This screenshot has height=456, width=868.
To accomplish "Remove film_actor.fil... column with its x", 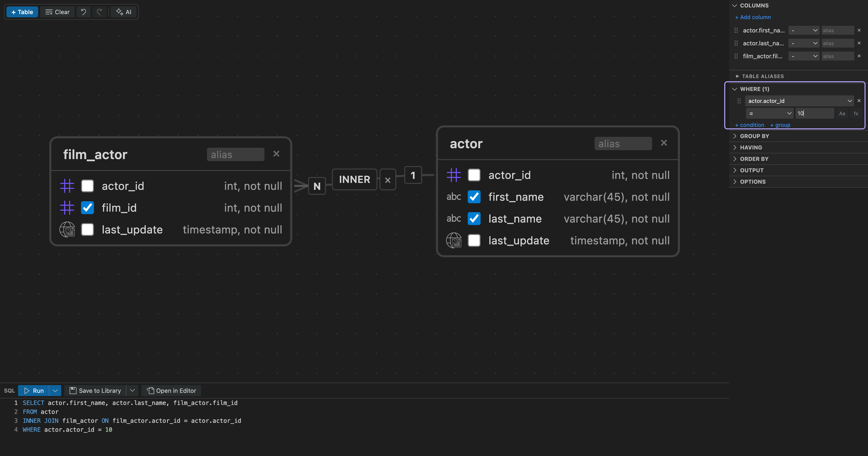I will click(x=859, y=56).
